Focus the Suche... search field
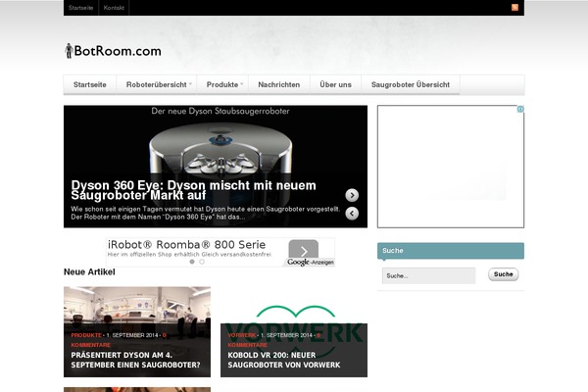The width and height of the screenshot is (588, 392). point(428,275)
